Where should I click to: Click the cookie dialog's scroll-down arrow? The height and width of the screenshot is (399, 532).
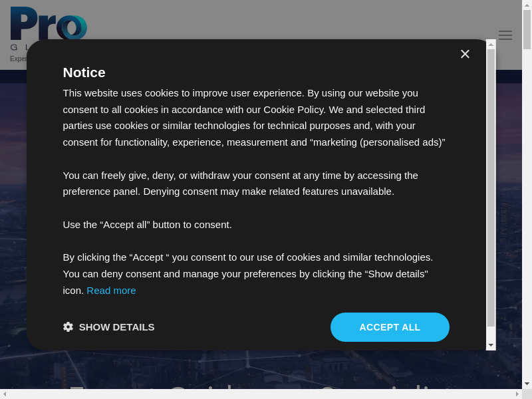click(x=491, y=345)
